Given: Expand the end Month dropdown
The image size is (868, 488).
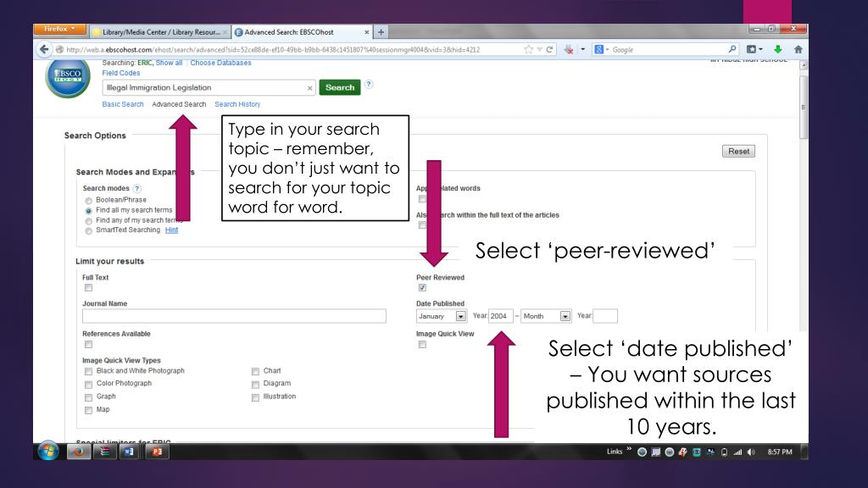Looking at the screenshot, I should click(565, 316).
